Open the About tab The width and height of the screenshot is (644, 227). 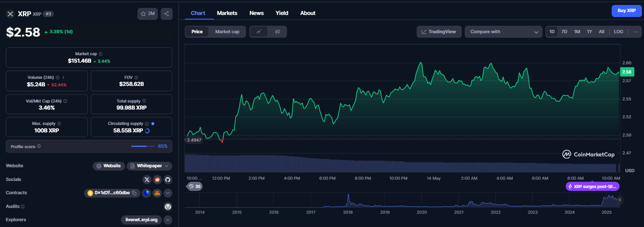tap(308, 13)
